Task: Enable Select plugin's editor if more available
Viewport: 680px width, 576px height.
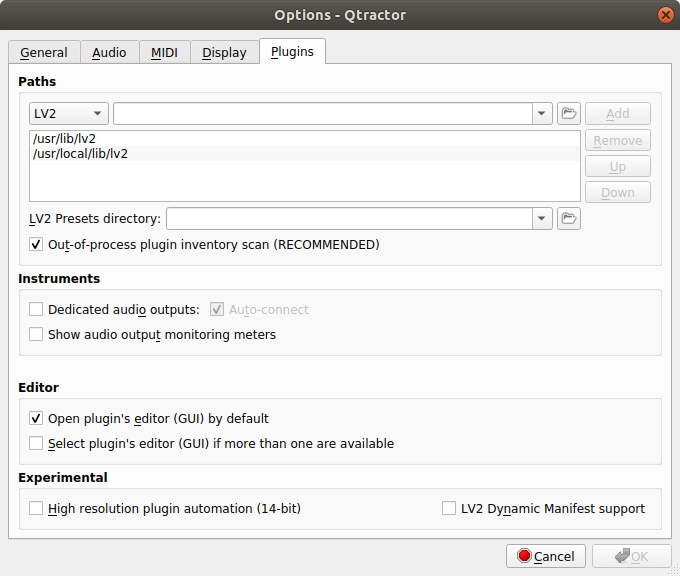Action: pos(36,444)
